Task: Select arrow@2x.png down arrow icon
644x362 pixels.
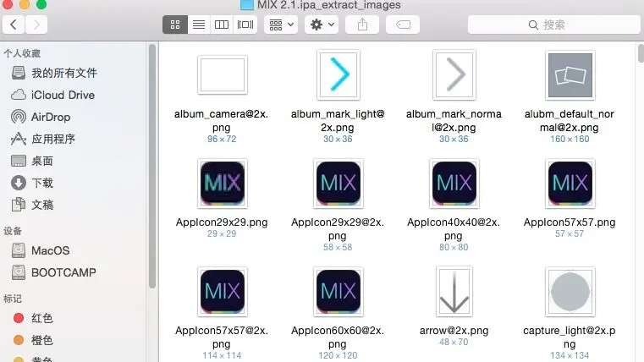Action: pos(454,292)
